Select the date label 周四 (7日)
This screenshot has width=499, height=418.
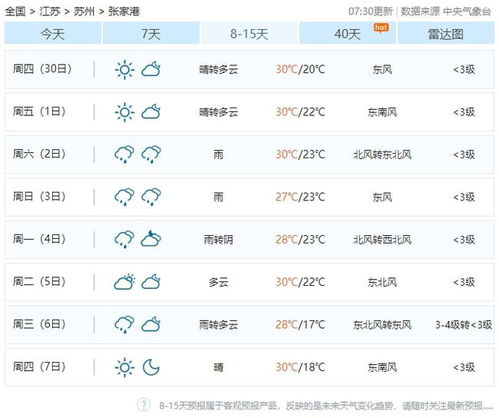point(39,367)
